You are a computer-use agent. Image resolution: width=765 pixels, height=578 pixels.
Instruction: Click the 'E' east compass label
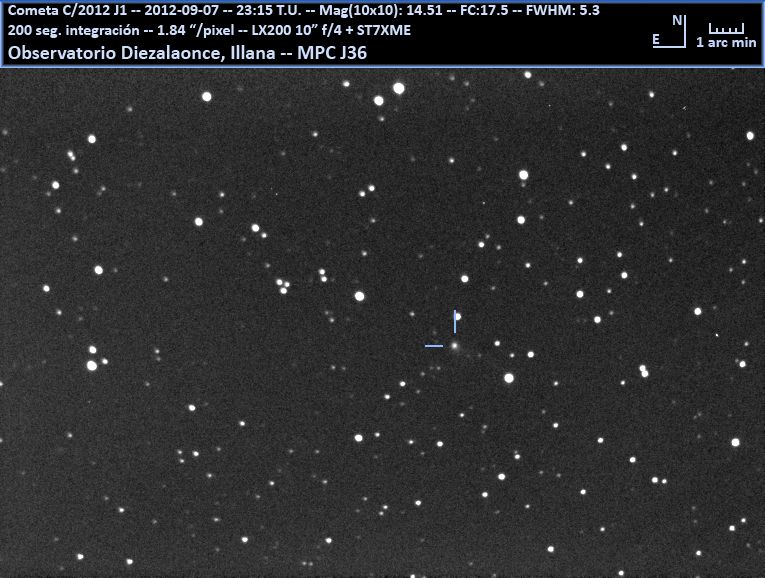pos(656,40)
